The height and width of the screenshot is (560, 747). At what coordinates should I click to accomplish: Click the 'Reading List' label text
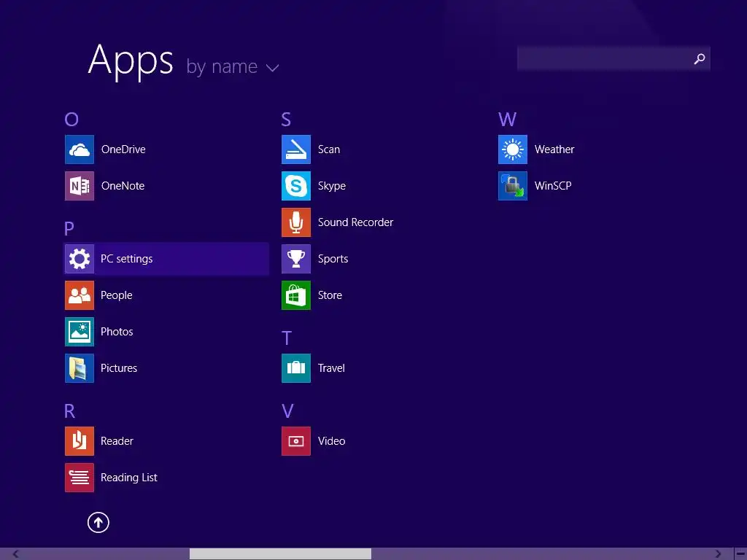(x=128, y=477)
